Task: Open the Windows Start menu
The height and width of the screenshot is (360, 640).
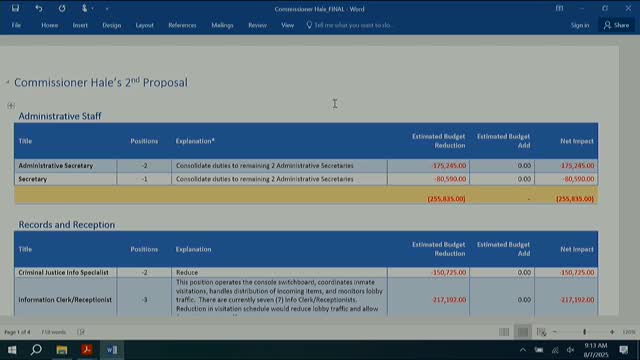Action: point(12,350)
